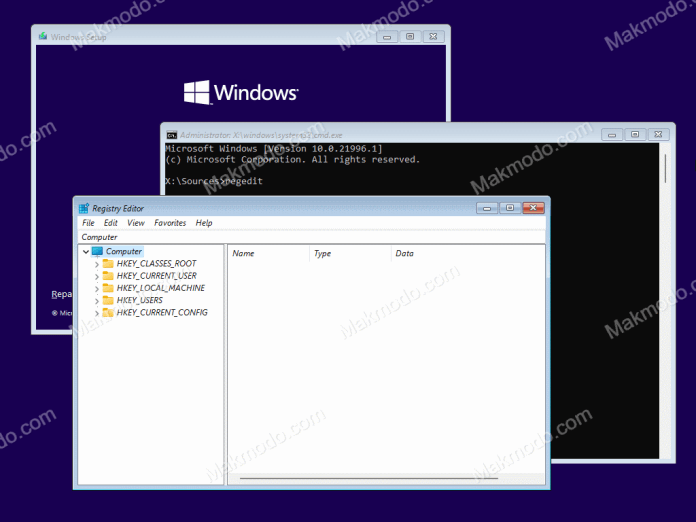
Task: Click HKEY_LOCAL_MACHINE folder icon
Action: click(x=108, y=288)
